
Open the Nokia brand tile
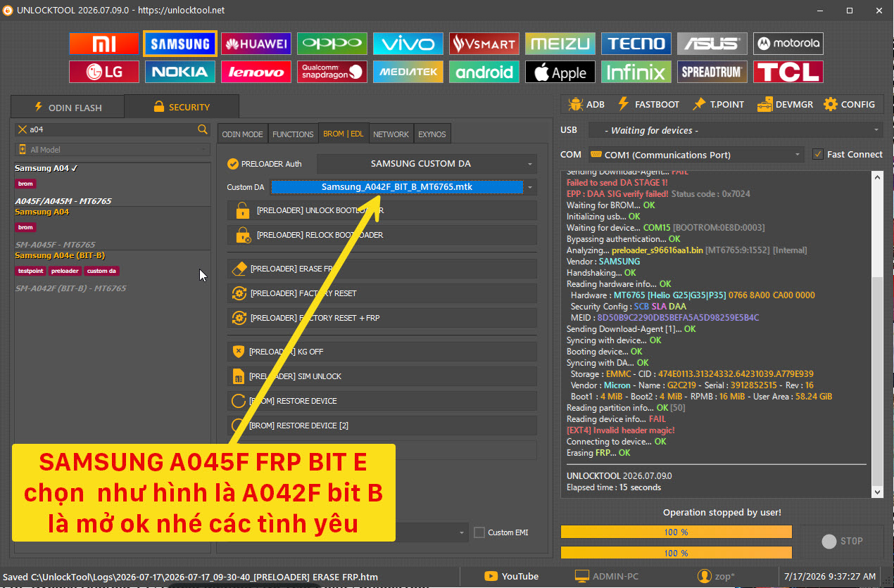180,72
